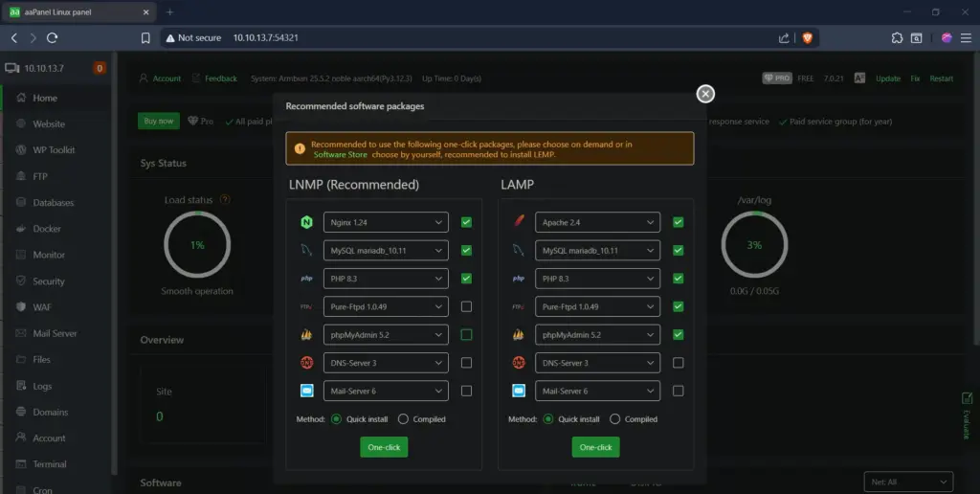Click the Logs sidebar icon
The width and height of the screenshot is (980, 494).
[21, 386]
